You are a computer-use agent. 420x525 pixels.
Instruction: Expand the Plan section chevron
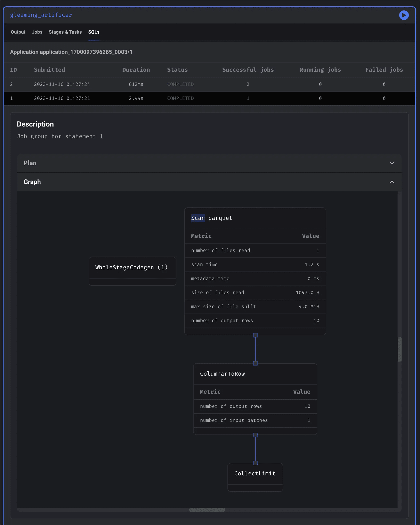392,163
